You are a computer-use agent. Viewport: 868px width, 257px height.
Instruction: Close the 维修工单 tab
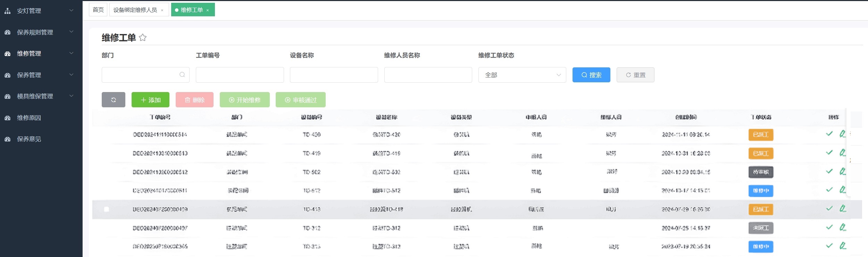(x=208, y=10)
